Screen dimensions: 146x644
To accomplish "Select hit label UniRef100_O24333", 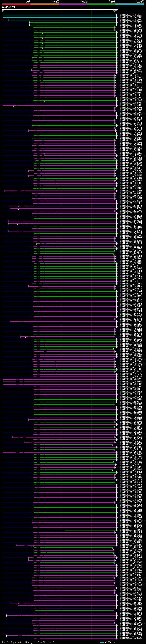I will pos(131,638).
